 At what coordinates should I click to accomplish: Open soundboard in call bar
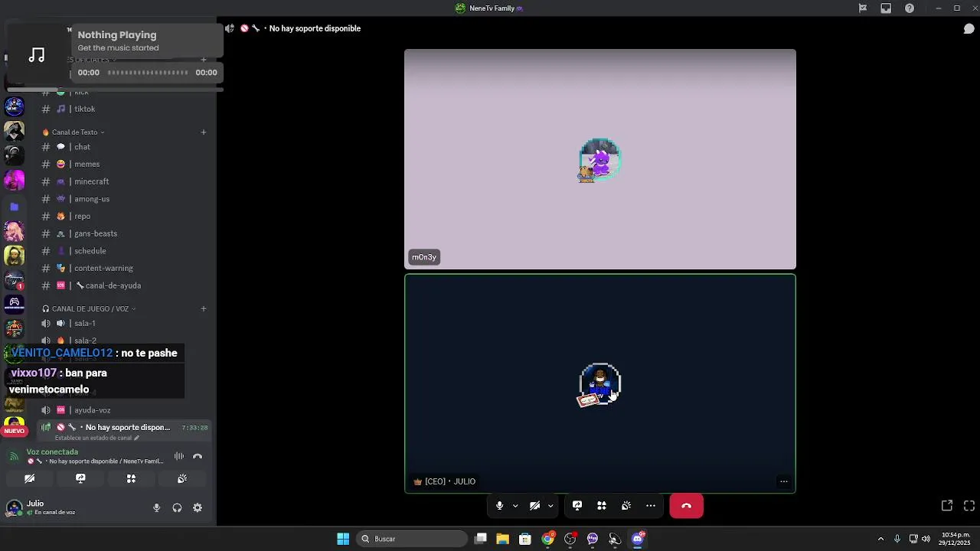(x=626, y=506)
